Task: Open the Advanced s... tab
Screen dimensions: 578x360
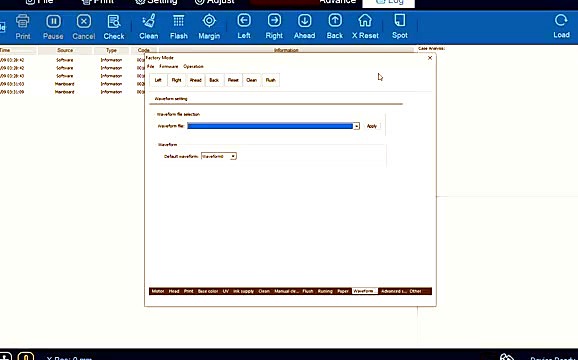Action: 394,291
